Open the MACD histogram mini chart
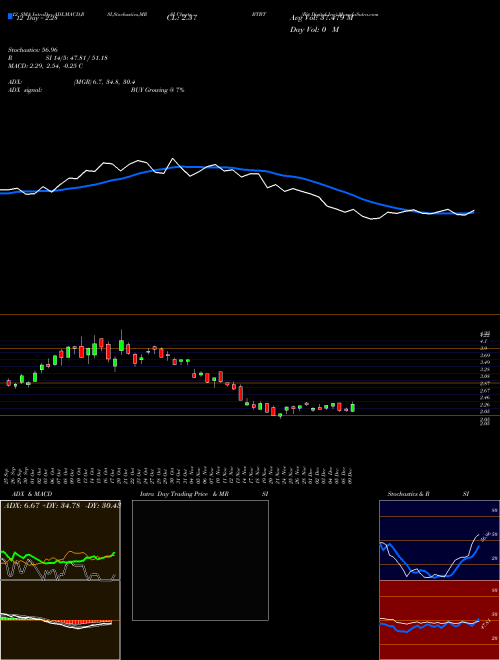The height and width of the screenshot is (660, 500). 60,620
